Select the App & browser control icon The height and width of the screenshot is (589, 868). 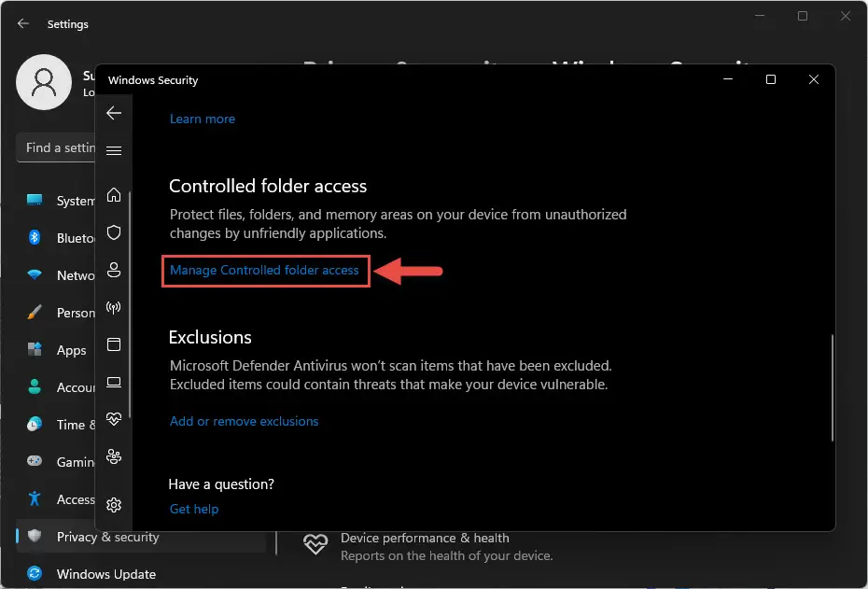point(114,344)
